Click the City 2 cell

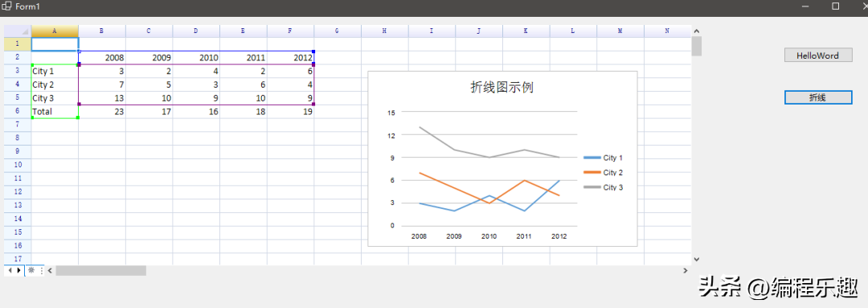(x=55, y=84)
